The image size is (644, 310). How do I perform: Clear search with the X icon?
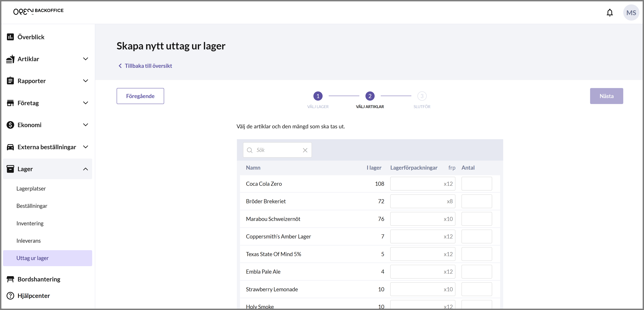click(x=305, y=150)
